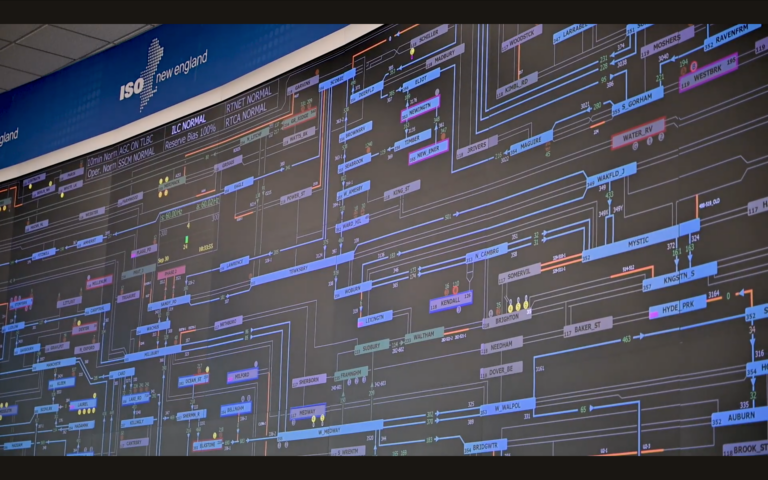Click the S_GORHAM station label

(x=638, y=101)
